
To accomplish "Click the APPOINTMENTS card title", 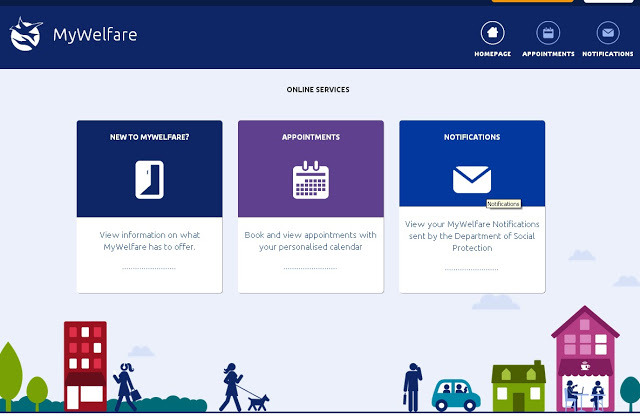I will (310, 137).
